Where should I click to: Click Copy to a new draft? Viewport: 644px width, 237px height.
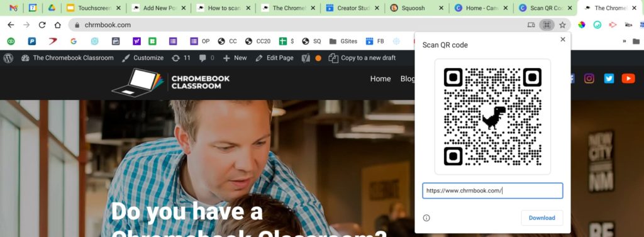coord(362,58)
